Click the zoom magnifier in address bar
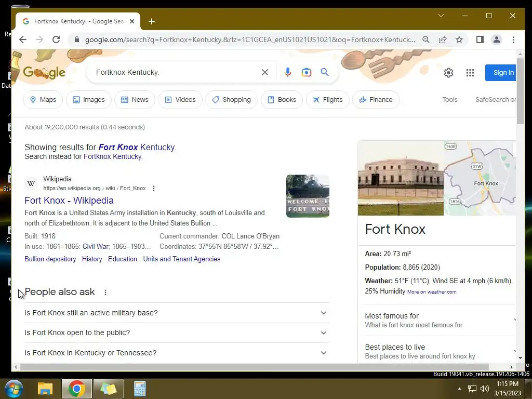The height and width of the screenshot is (399, 532). (x=426, y=39)
